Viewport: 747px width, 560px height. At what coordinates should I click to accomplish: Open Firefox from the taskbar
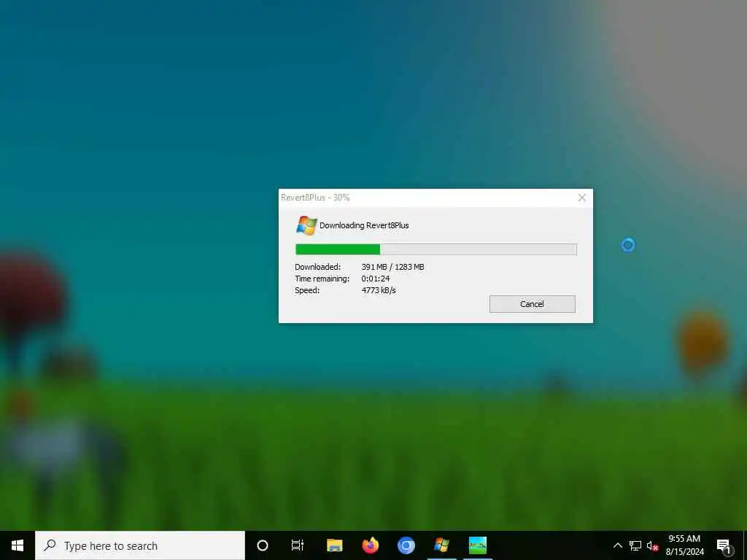pos(370,545)
